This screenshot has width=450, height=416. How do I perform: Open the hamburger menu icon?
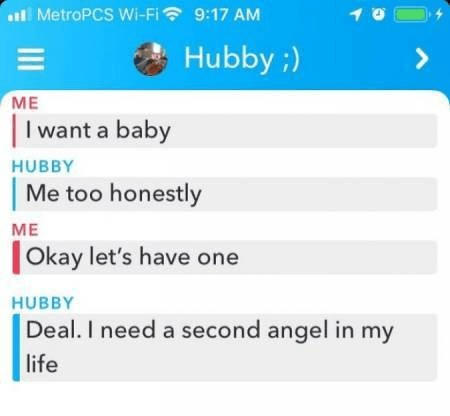click(31, 59)
